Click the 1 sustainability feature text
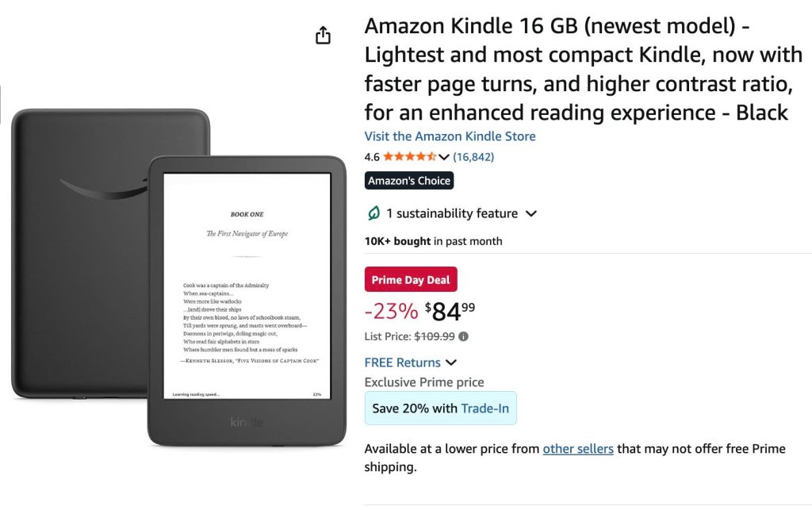Viewport: 812px width, 506px height. pos(451,213)
